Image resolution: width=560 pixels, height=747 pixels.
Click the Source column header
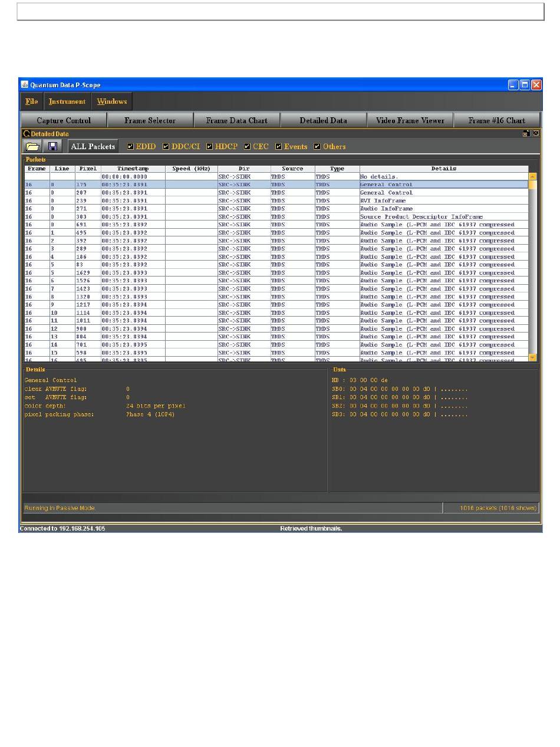tap(293, 169)
